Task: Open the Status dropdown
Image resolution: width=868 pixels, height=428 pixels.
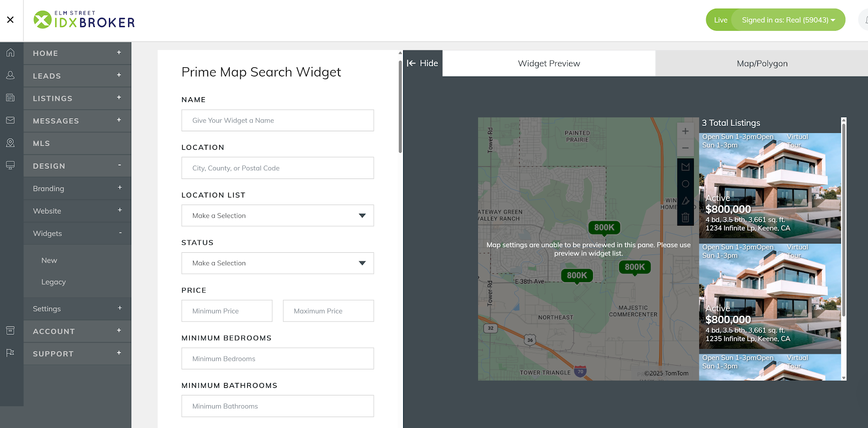Action: pyautogui.click(x=277, y=263)
